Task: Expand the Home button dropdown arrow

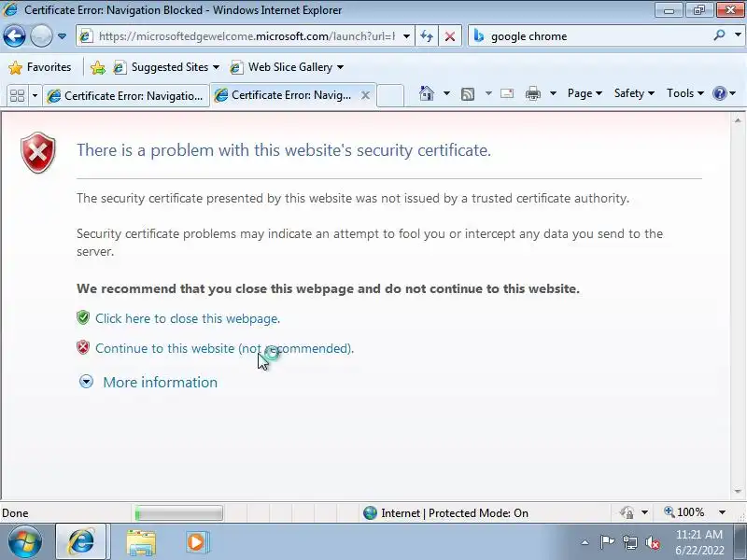Action: pos(446,93)
